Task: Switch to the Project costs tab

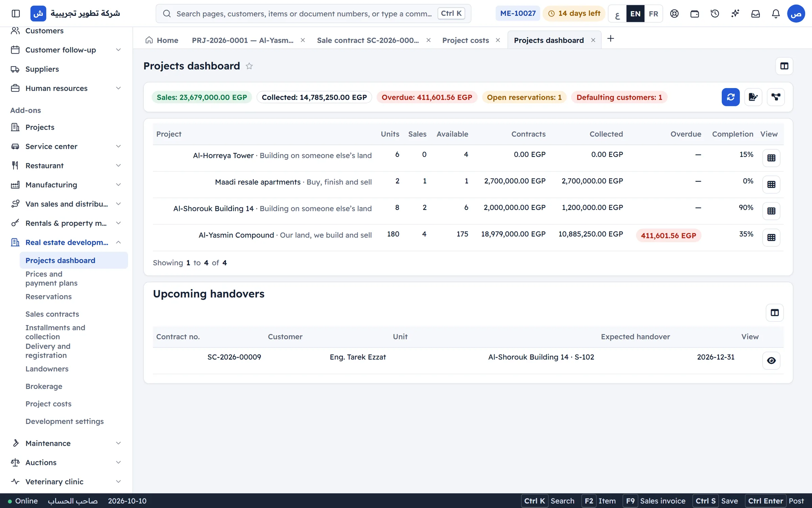Action: pyautogui.click(x=466, y=40)
